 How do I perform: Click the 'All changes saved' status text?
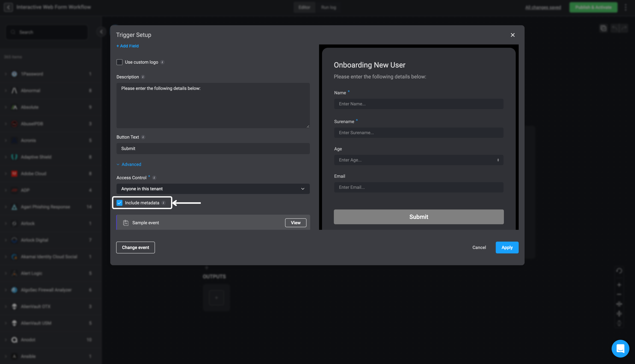pyautogui.click(x=543, y=7)
